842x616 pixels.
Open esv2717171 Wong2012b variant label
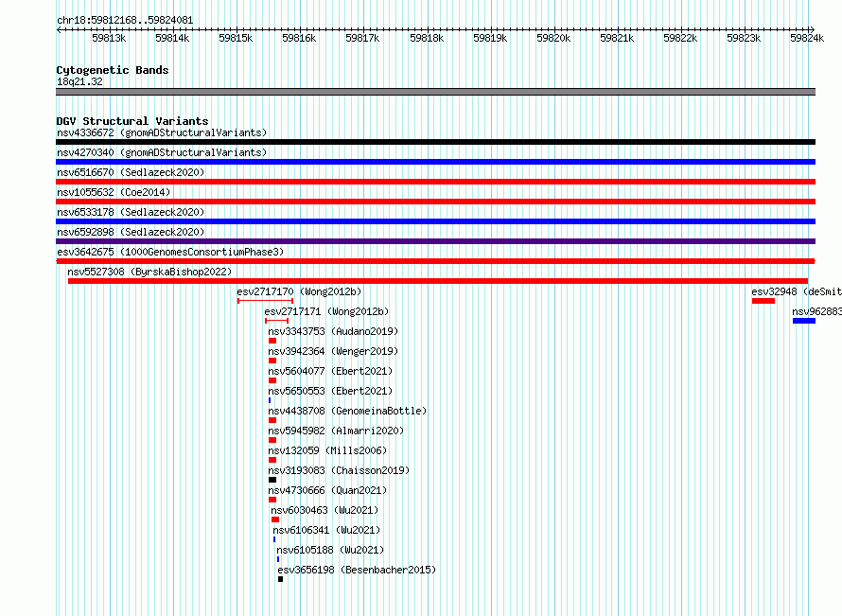click(x=326, y=311)
